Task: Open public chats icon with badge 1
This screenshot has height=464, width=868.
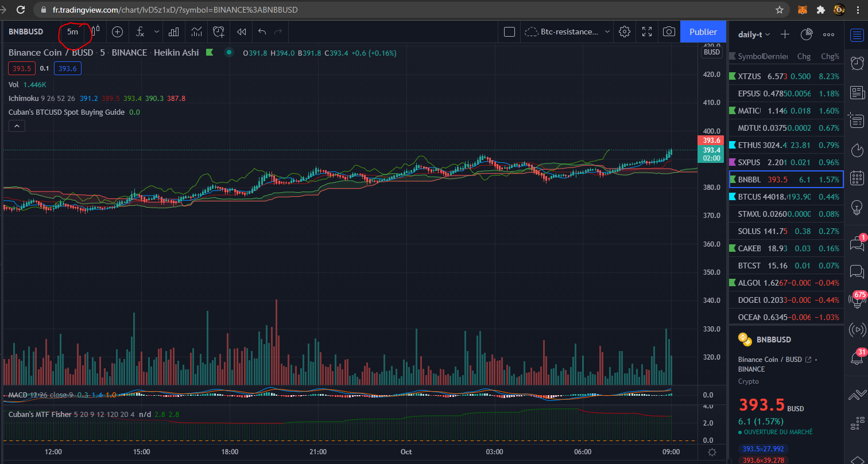Action: click(x=857, y=243)
